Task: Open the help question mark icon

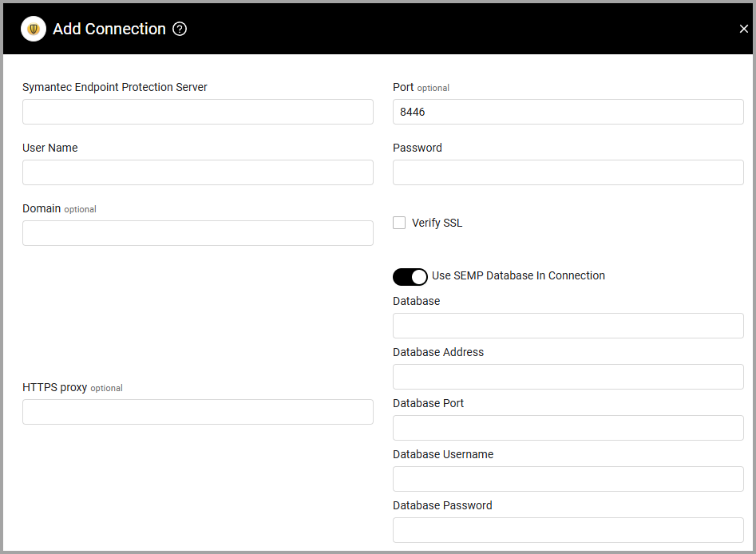Action: [x=180, y=30]
